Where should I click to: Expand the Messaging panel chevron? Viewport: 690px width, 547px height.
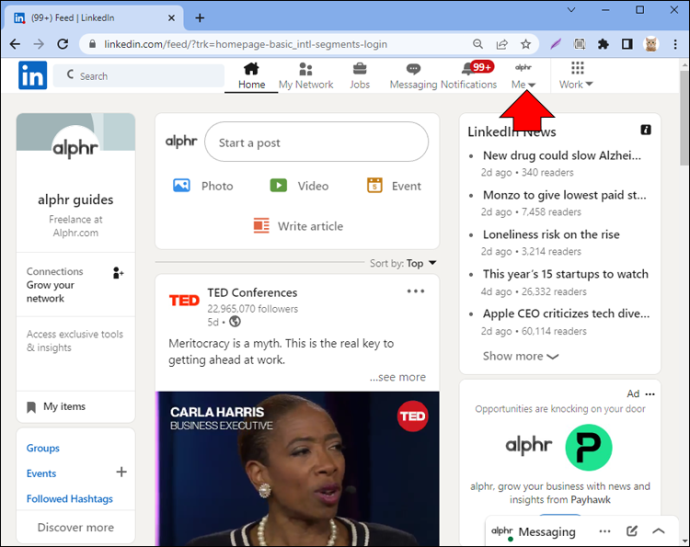coord(658,531)
